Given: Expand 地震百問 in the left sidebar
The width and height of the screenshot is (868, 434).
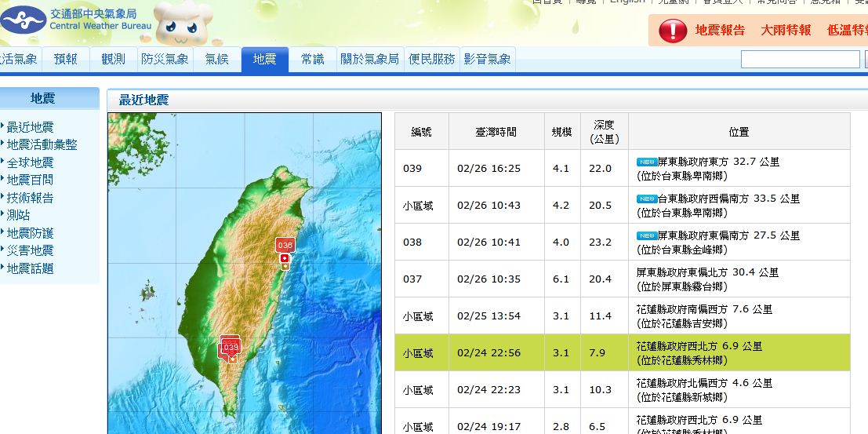Looking at the screenshot, I should (x=30, y=180).
